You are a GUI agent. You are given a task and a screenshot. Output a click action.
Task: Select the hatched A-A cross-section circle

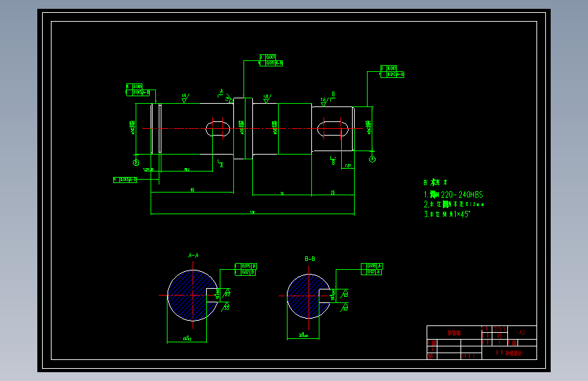pyautogui.click(x=193, y=296)
